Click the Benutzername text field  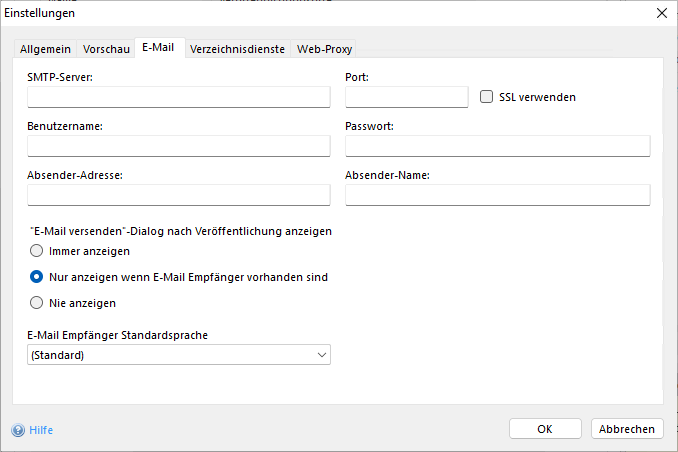tap(179, 146)
